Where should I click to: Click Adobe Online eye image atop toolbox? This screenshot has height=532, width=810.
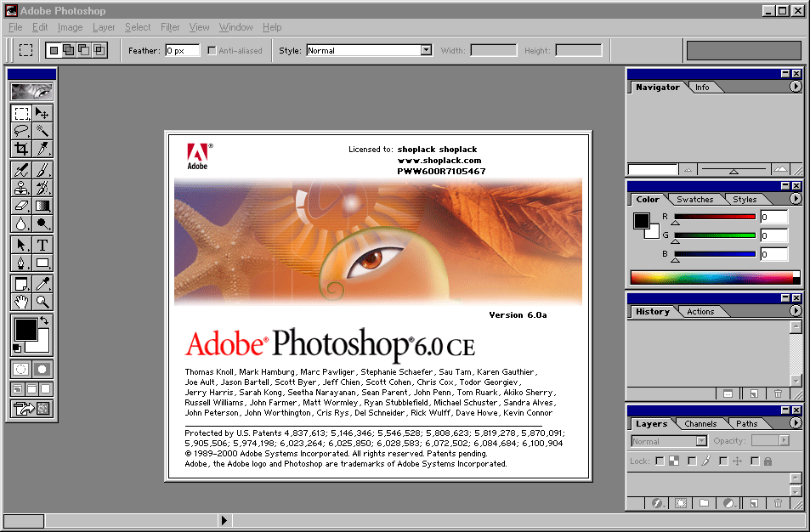coord(31,92)
